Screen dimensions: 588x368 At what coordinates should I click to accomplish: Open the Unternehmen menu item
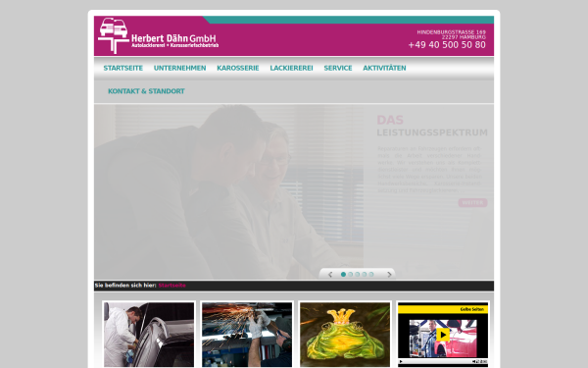pos(179,69)
